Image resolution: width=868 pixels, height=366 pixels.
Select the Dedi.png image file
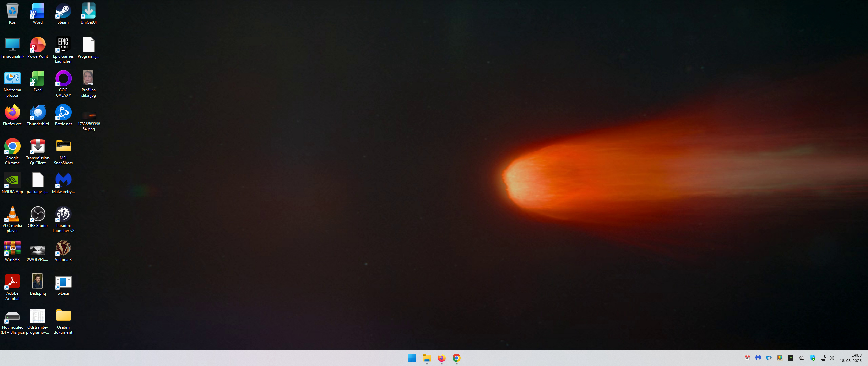(38, 285)
